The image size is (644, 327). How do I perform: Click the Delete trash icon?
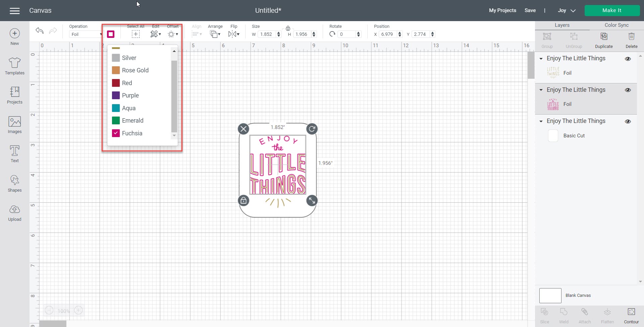[x=631, y=37]
